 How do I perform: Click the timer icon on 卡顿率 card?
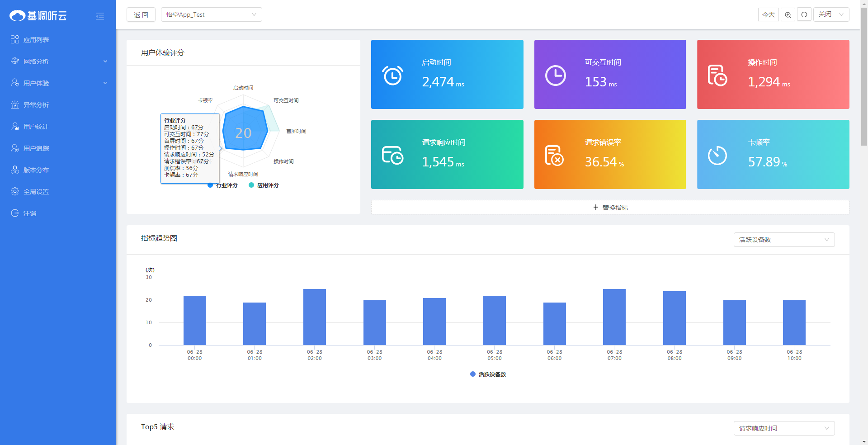[717, 156]
